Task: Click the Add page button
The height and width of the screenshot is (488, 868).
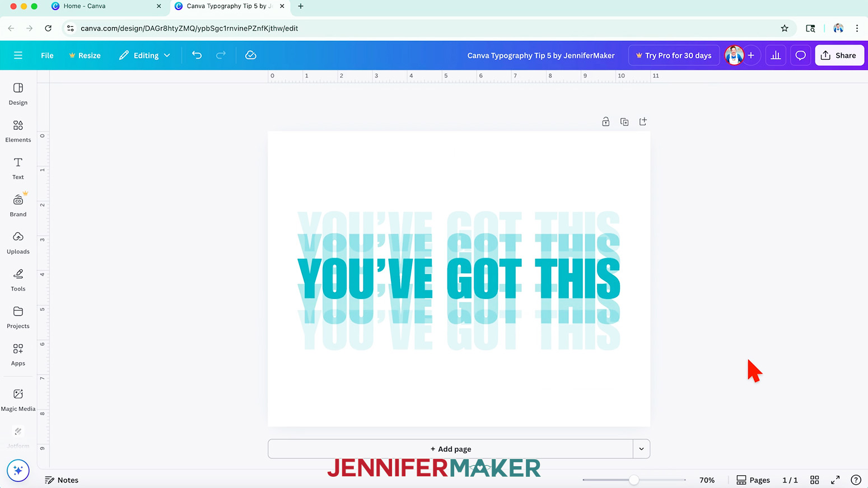Action: point(451,449)
